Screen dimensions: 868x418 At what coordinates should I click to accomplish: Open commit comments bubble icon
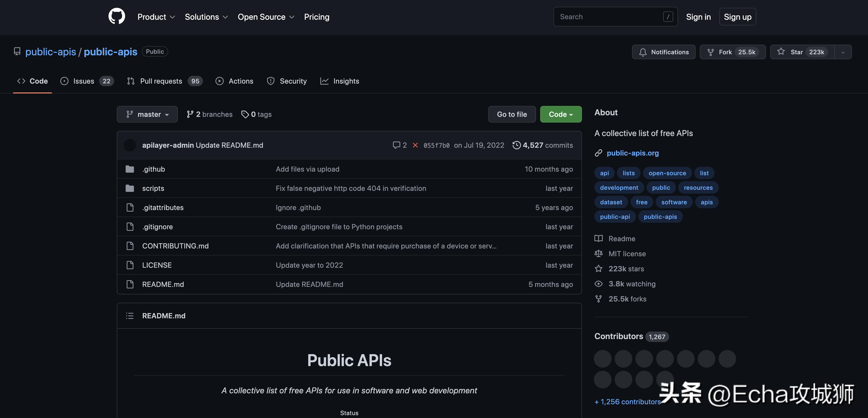point(396,145)
